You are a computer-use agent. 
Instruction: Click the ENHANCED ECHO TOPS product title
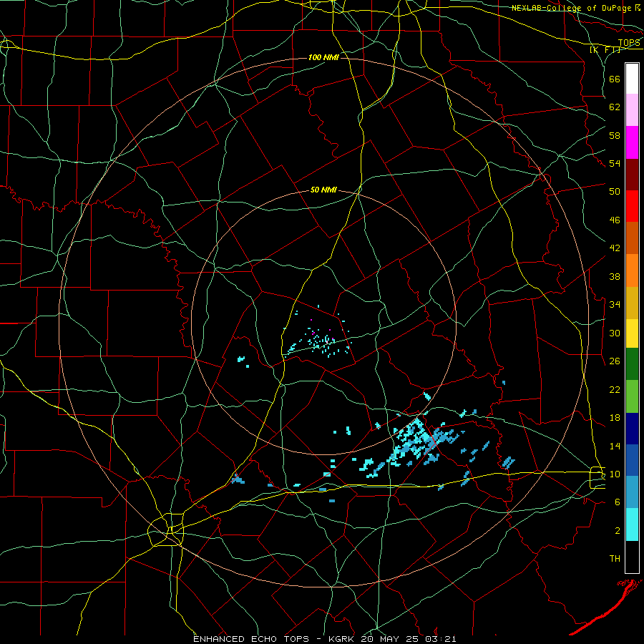coord(251,639)
